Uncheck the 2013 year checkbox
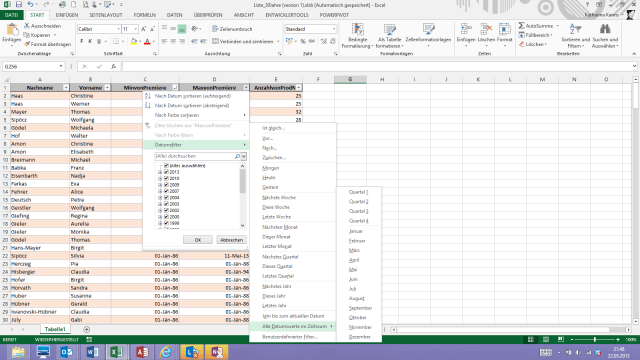The height and width of the screenshot is (360, 640). pos(166,172)
